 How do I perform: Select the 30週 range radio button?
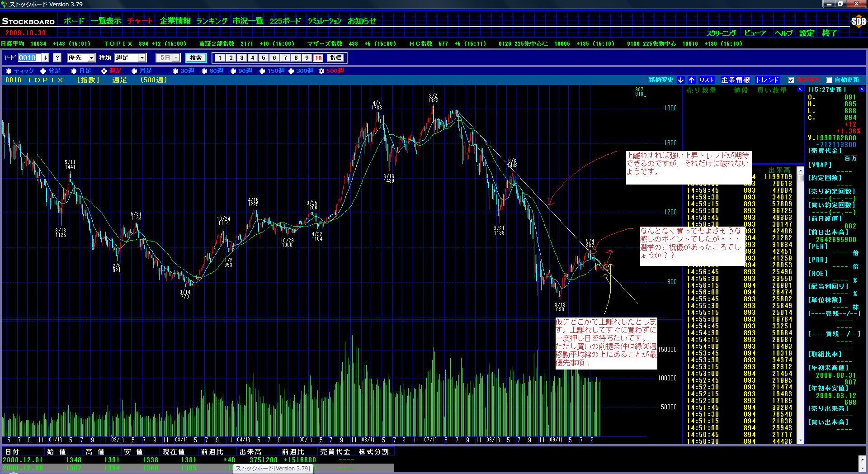[176, 71]
